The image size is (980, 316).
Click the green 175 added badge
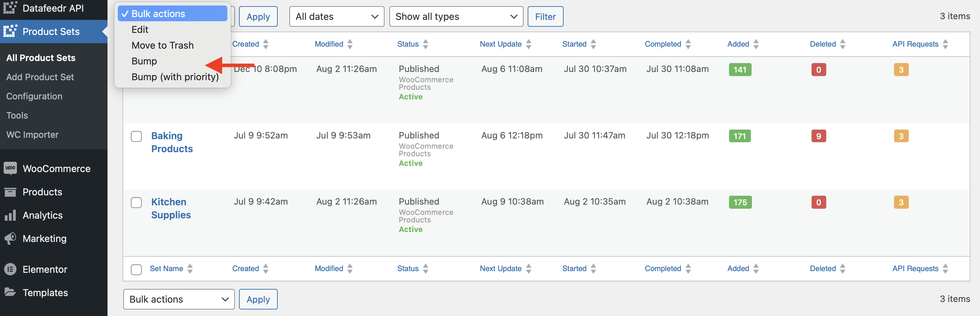pos(740,202)
